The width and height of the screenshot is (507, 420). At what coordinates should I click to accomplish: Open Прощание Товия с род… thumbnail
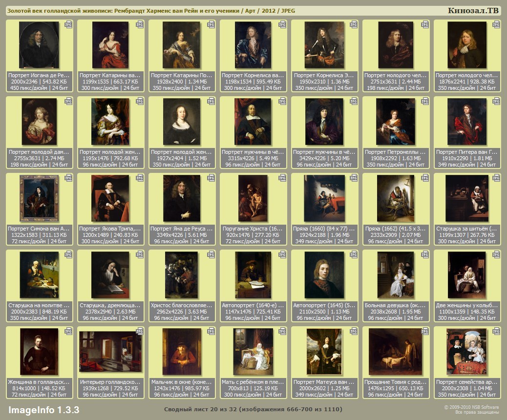click(396, 352)
